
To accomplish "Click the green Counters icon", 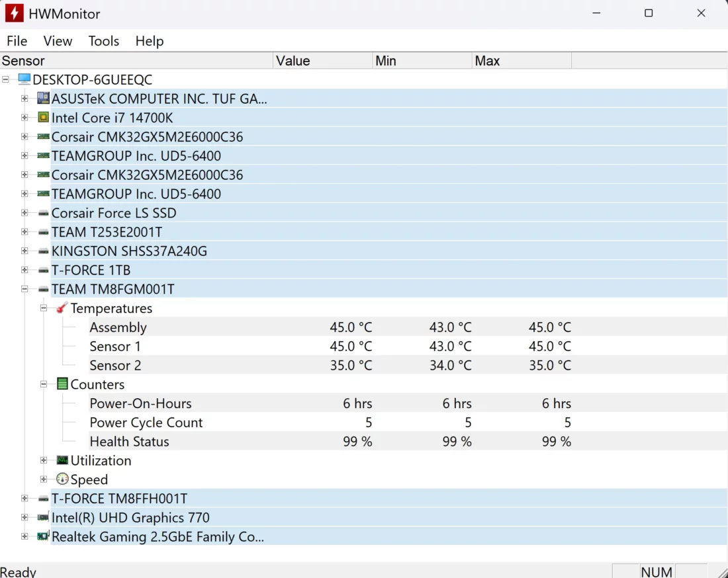I will click(62, 384).
